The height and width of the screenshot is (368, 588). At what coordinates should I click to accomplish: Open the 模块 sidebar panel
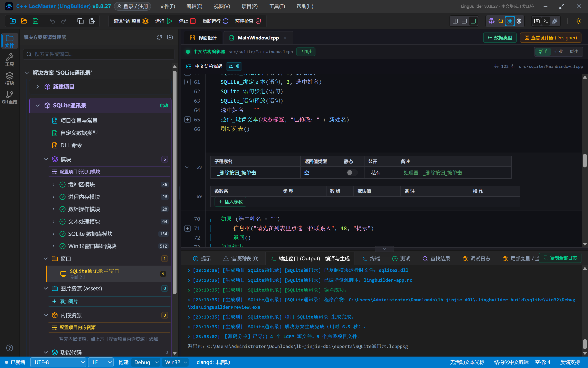pyautogui.click(x=9, y=79)
